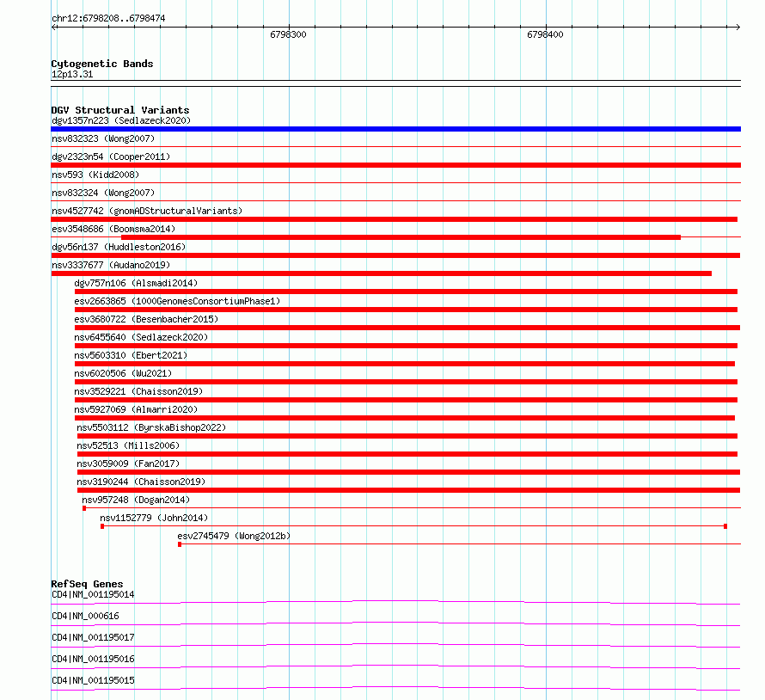Select nsv593 (Kidd2008) variant label
The width and height of the screenshot is (765, 700).
pos(95,175)
